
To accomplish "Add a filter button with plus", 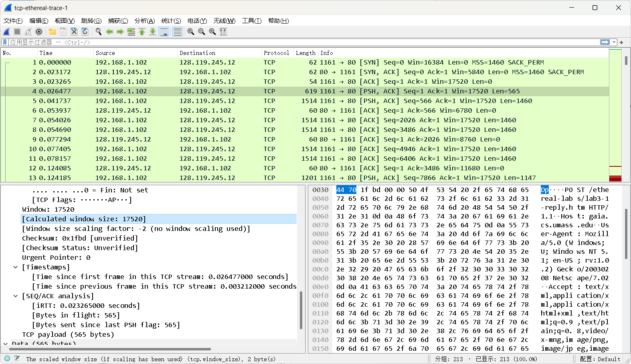I will 621,42.
